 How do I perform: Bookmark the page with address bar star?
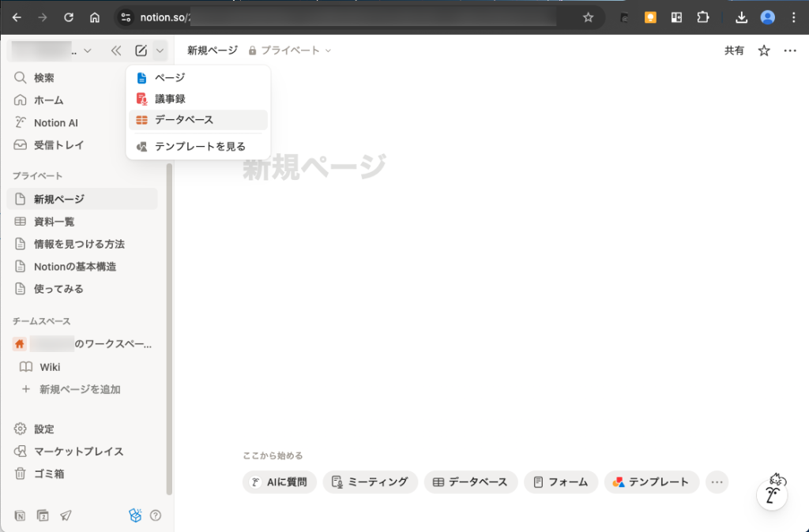pos(588,17)
